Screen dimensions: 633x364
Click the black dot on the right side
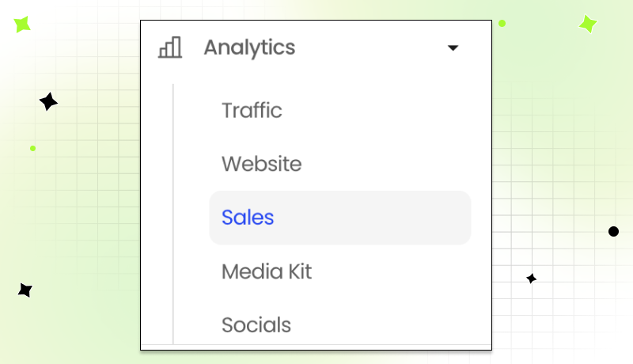tap(613, 231)
